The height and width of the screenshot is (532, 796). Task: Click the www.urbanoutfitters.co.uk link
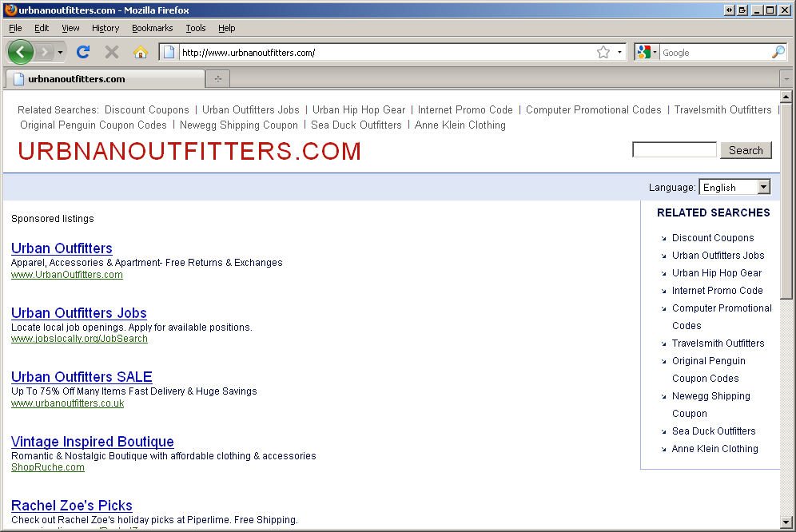(x=67, y=403)
